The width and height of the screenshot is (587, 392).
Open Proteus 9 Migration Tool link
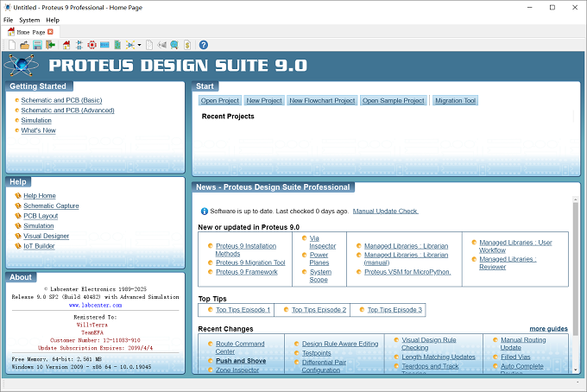click(250, 262)
